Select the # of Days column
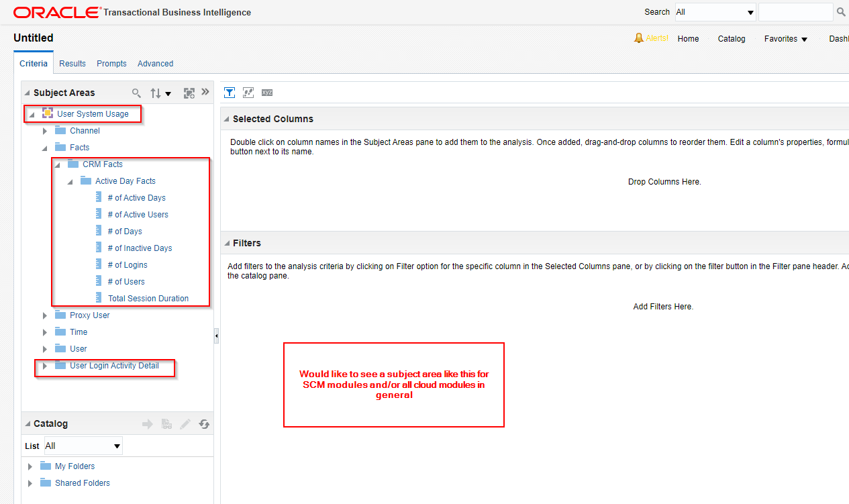The width and height of the screenshot is (849, 504). (125, 232)
